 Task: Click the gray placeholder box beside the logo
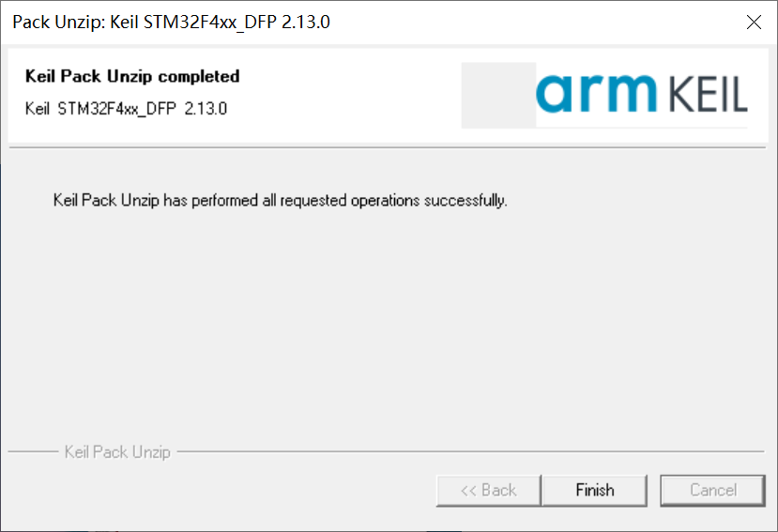[x=498, y=95]
